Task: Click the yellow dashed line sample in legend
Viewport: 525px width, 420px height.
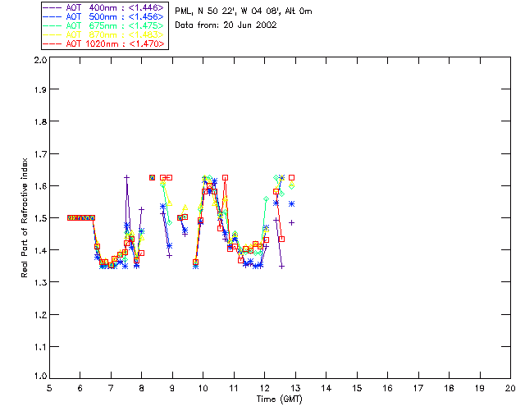Action: (x=52, y=34)
